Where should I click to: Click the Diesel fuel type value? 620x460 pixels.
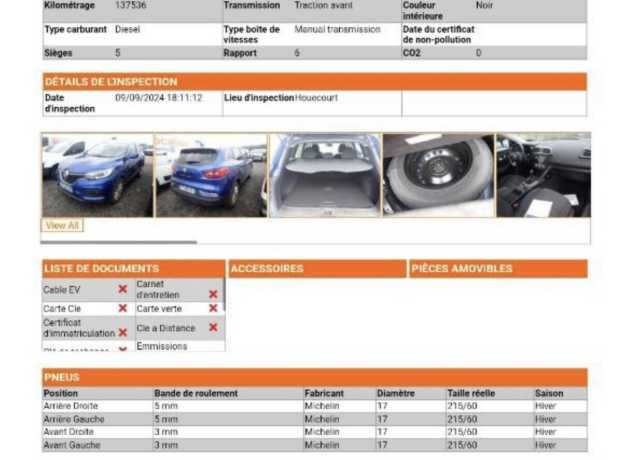(x=127, y=29)
